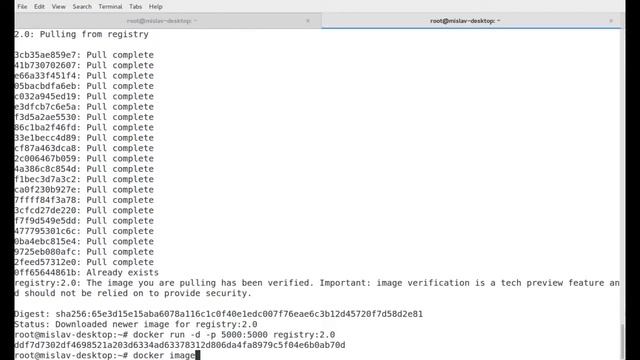Open the Help menu
The image size is (640, 360).
pyautogui.click(x=156, y=7)
